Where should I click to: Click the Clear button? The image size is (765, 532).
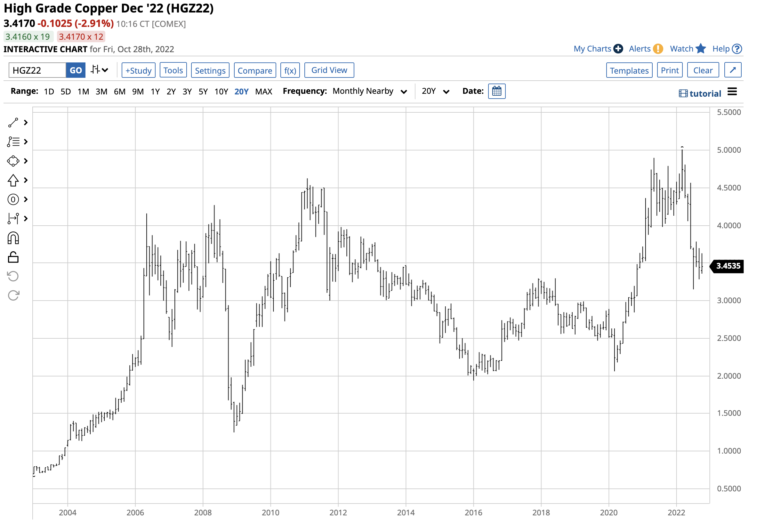tap(703, 70)
